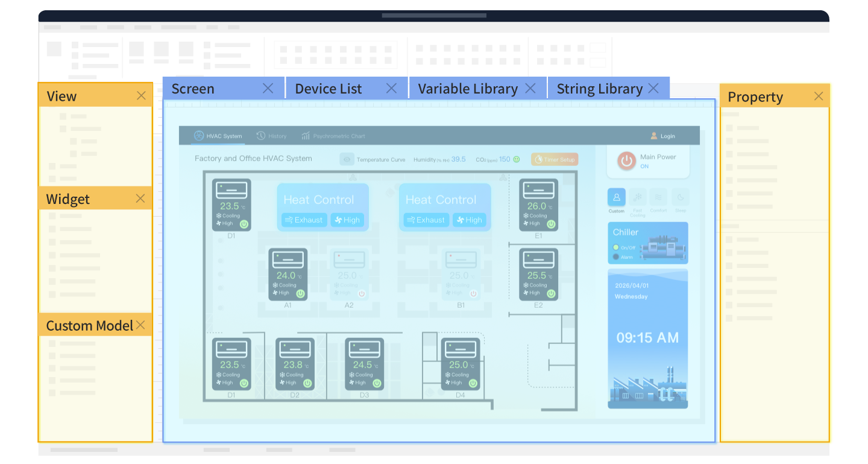Select the HVAC System navigation tab

218,136
